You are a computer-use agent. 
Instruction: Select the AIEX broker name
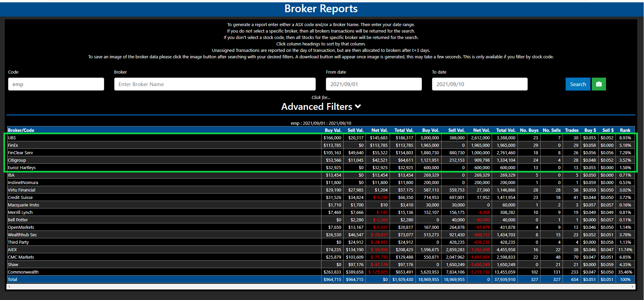pos(12,249)
